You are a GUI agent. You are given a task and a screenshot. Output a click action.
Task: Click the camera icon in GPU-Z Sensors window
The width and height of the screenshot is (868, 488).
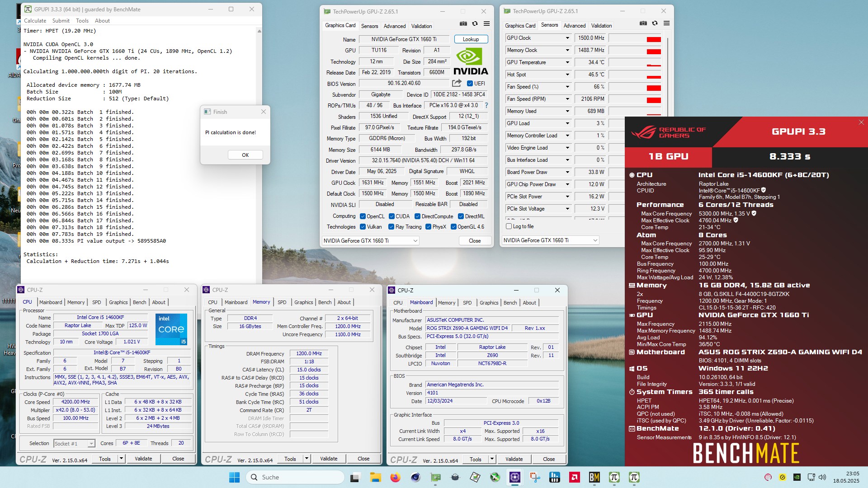643,23
